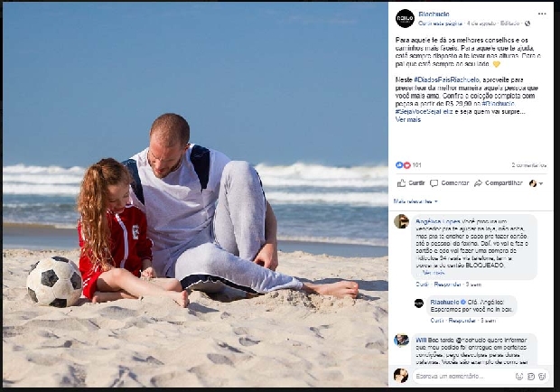Click the like and heart reactions icons
This screenshot has width=560, height=392.
point(403,165)
